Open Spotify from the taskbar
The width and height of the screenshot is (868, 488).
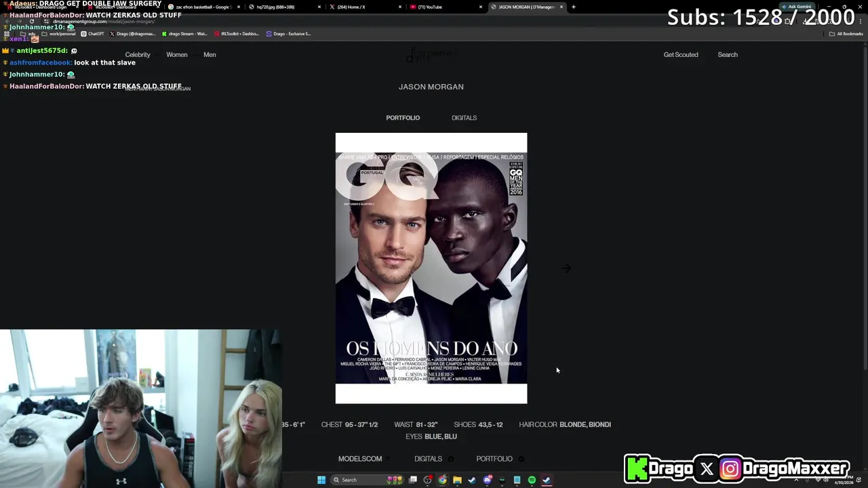pos(532,480)
